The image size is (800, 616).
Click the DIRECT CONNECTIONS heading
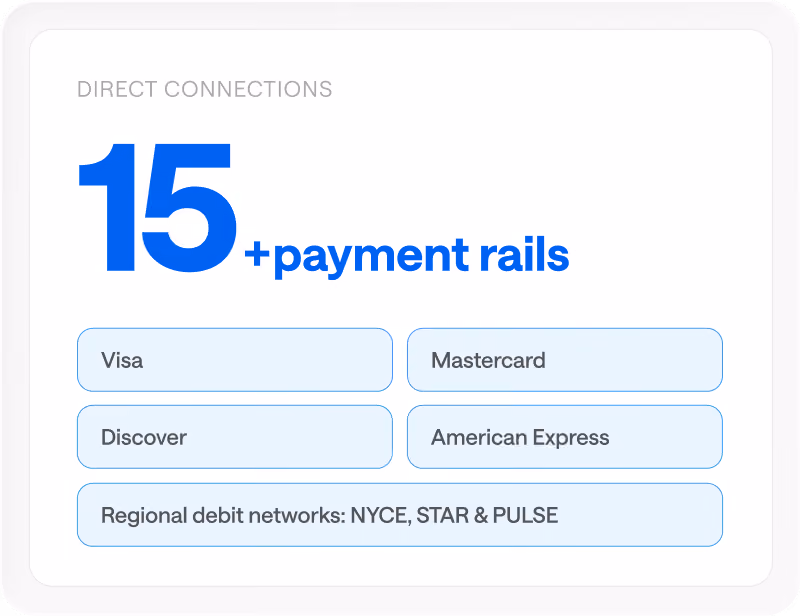[x=205, y=89]
